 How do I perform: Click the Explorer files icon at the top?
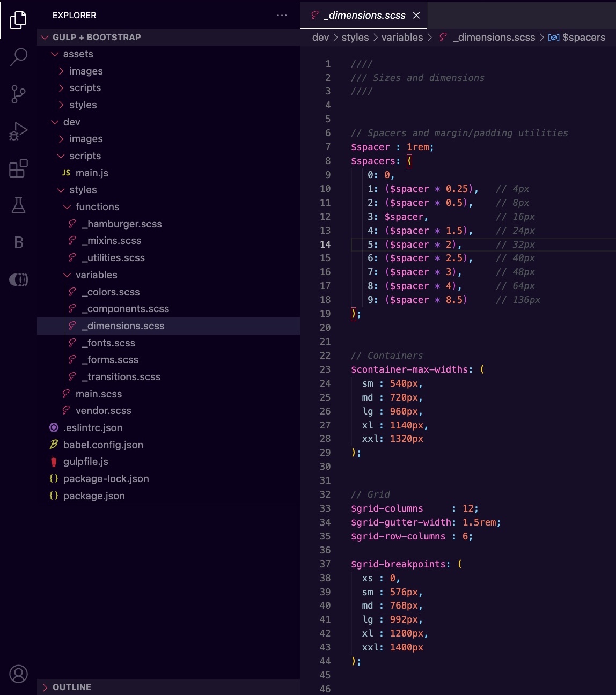pyautogui.click(x=18, y=20)
